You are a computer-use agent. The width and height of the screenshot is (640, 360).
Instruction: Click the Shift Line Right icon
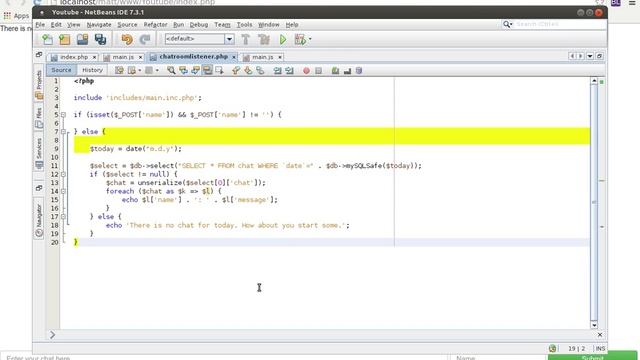coord(289,71)
